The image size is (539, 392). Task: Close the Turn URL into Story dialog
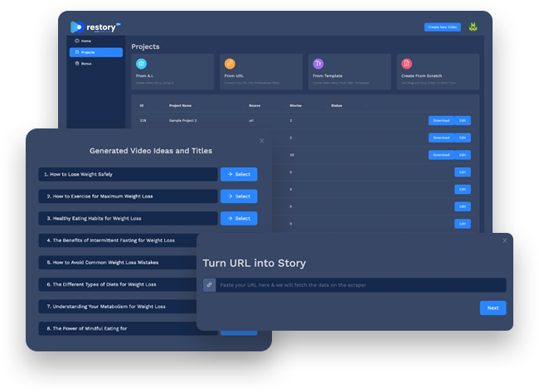point(504,240)
